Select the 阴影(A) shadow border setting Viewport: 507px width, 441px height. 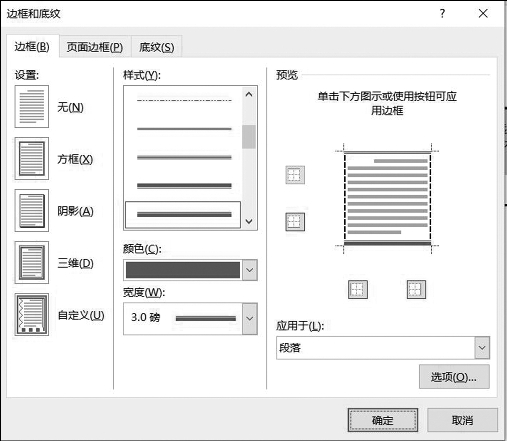(32, 211)
